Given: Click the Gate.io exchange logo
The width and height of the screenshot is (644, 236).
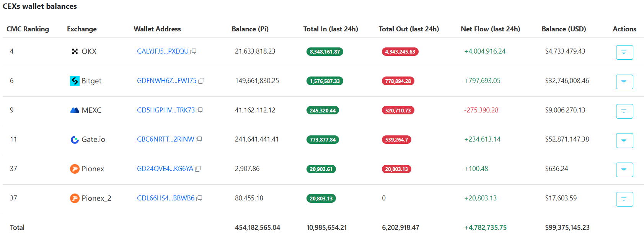Looking at the screenshot, I should point(75,140).
